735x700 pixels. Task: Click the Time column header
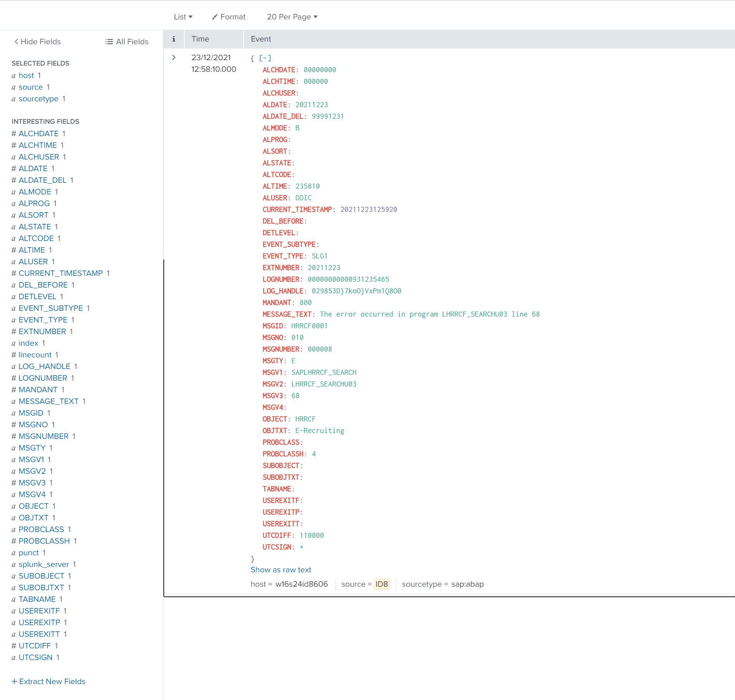pyautogui.click(x=200, y=39)
